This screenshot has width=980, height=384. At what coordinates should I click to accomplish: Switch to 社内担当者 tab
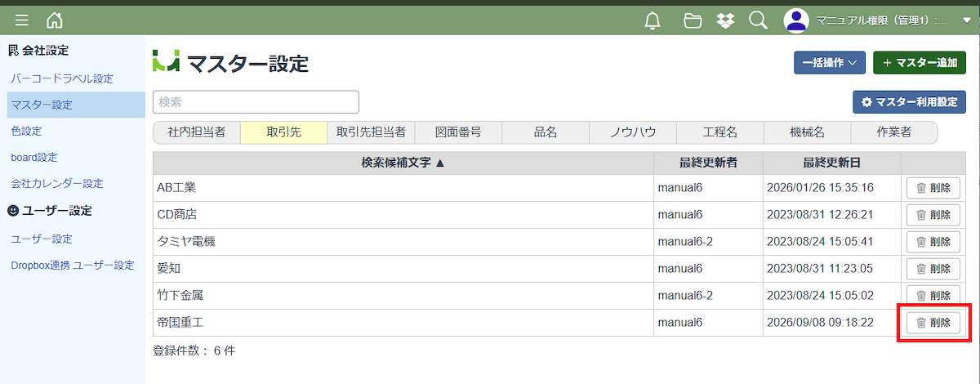197,132
